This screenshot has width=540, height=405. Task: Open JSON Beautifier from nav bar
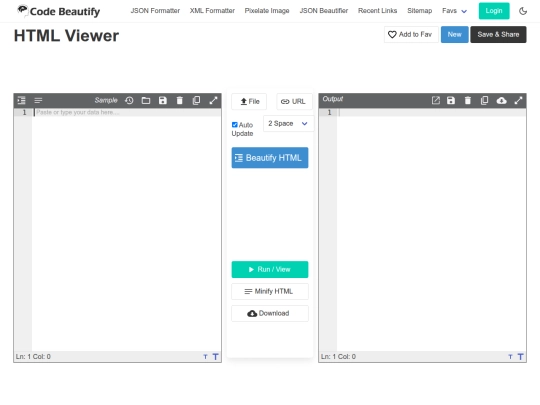click(324, 11)
